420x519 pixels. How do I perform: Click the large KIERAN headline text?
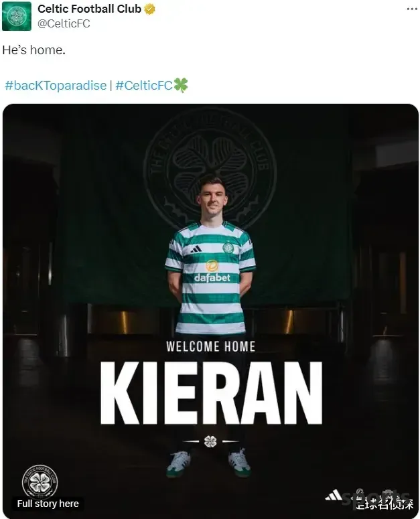click(x=211, y=393)
